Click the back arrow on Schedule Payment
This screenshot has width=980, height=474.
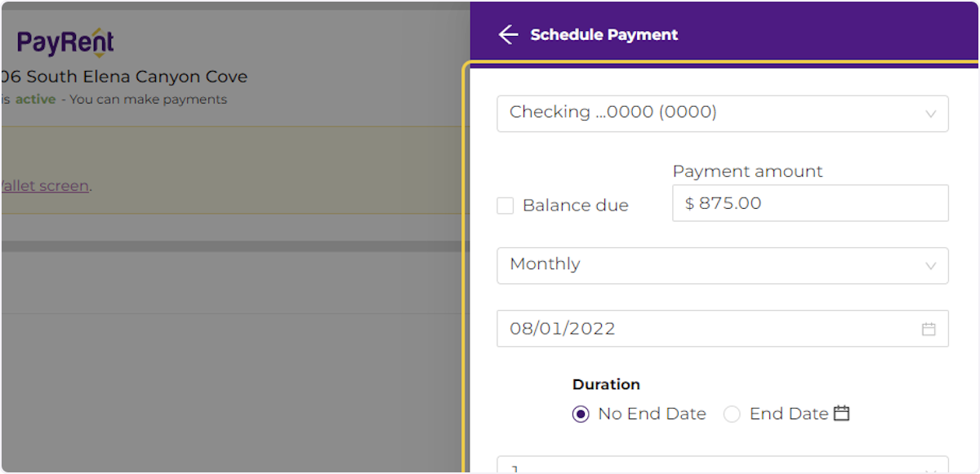click(x=508, y=33)
